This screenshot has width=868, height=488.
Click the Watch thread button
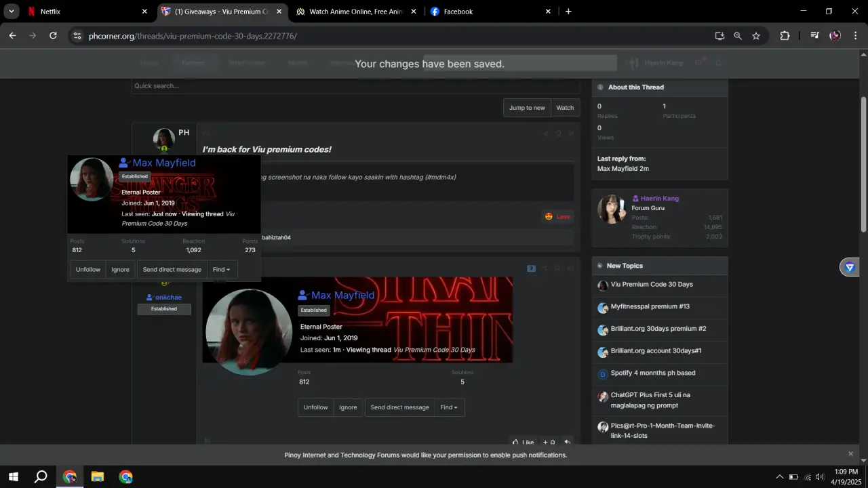[565, 108]
